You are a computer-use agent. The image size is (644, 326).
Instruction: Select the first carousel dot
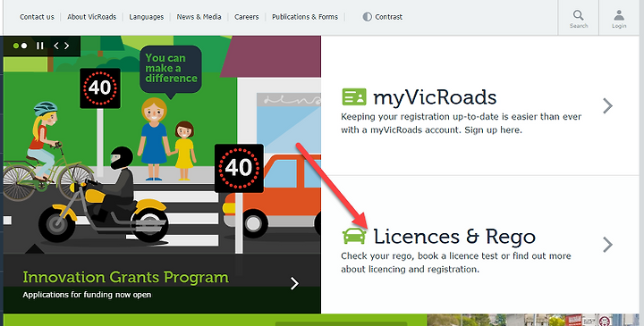[16, 46]
